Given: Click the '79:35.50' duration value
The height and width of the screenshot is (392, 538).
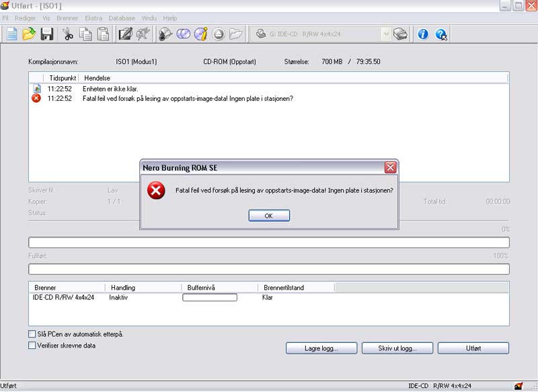Looking at the screenshot, I should [x=368, y=62].
